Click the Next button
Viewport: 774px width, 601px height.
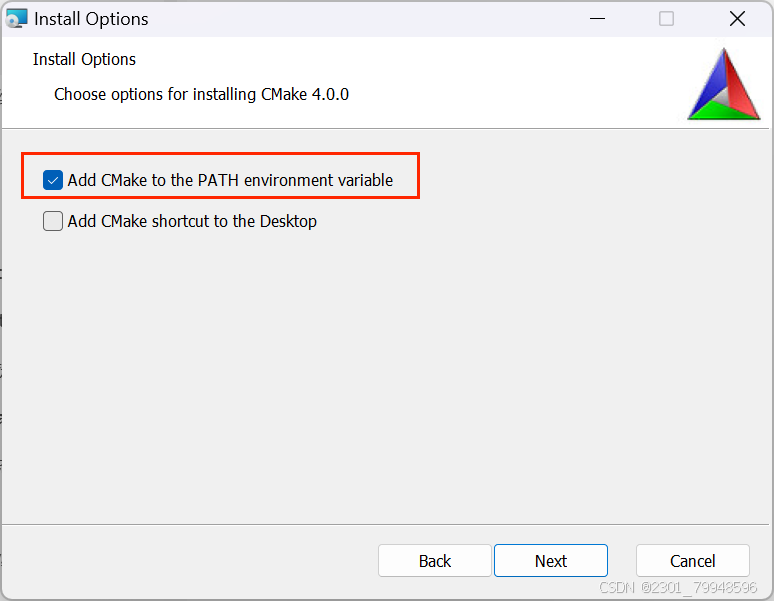click(551, 561)
